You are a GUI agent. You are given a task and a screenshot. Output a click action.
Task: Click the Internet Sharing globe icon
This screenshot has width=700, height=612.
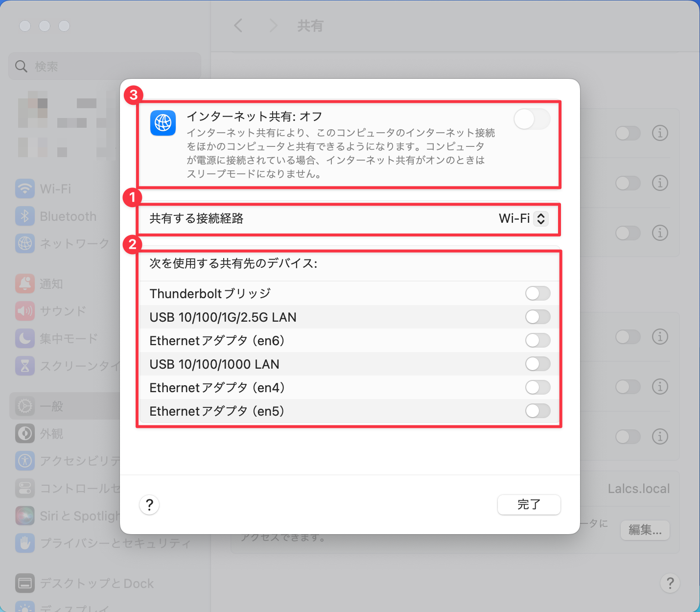coord(163,123)
